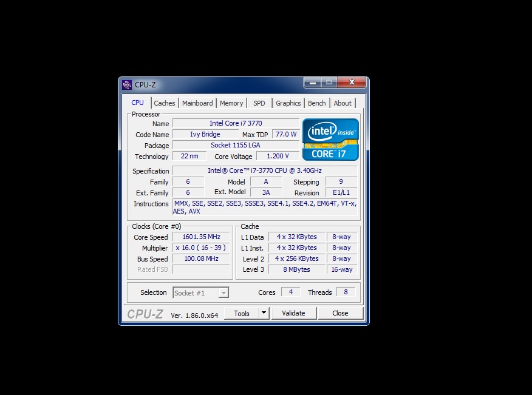Image resolution: width=532 pixels, height=395 pixels.
Task: Switch to the Caches tab
Action: coord(164,103)
